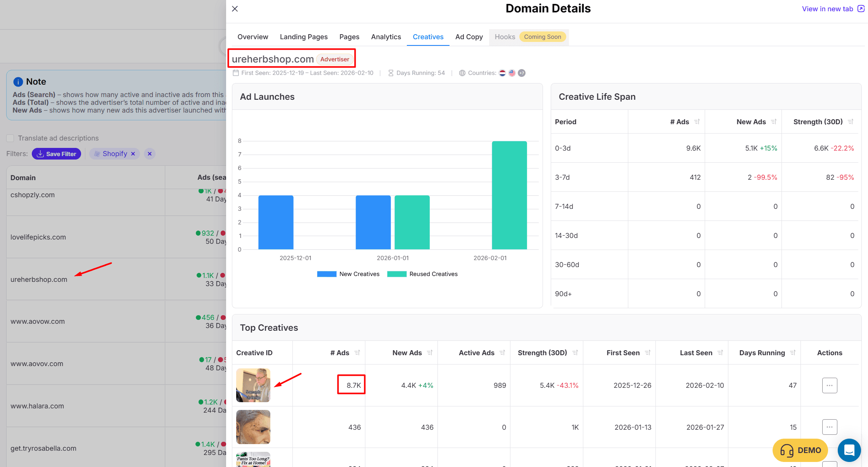Open the top creative's video thumbnail

[x=253, y=385]
